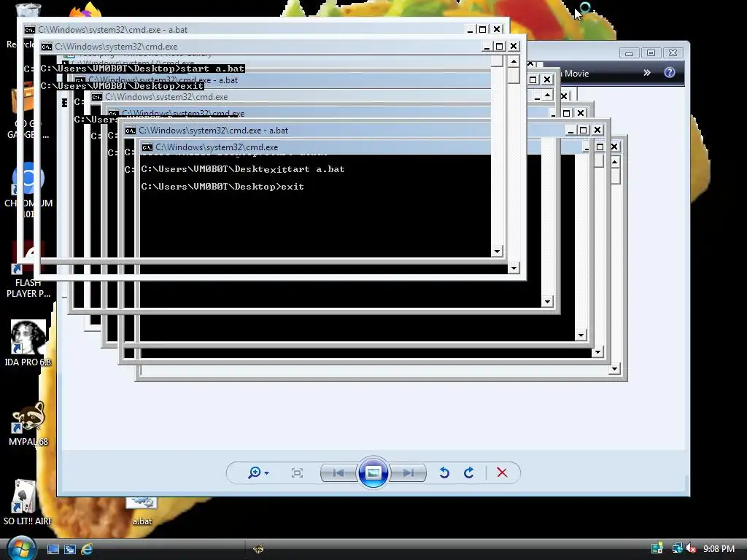Click the 9:08 PM taskbar clock
747x560 pixels.
719,548
